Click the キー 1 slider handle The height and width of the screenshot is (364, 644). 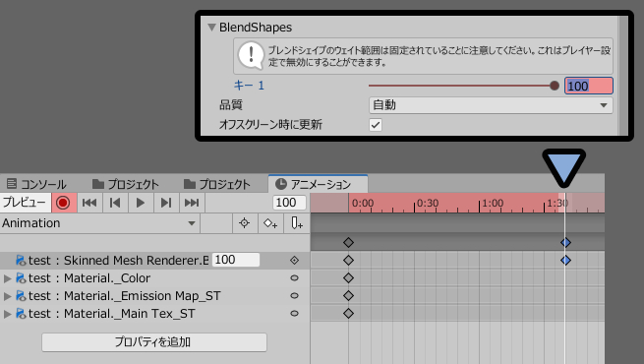(555, 86)
